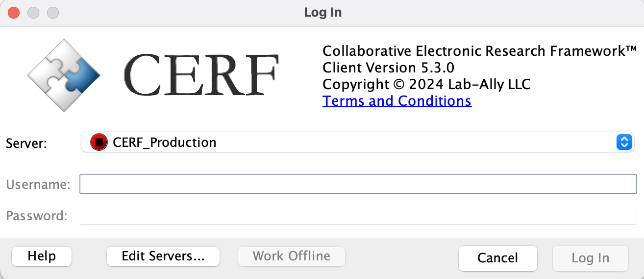Open the Edit Servers... dialog
Screen dimensions: 644x279
(163, 256)
